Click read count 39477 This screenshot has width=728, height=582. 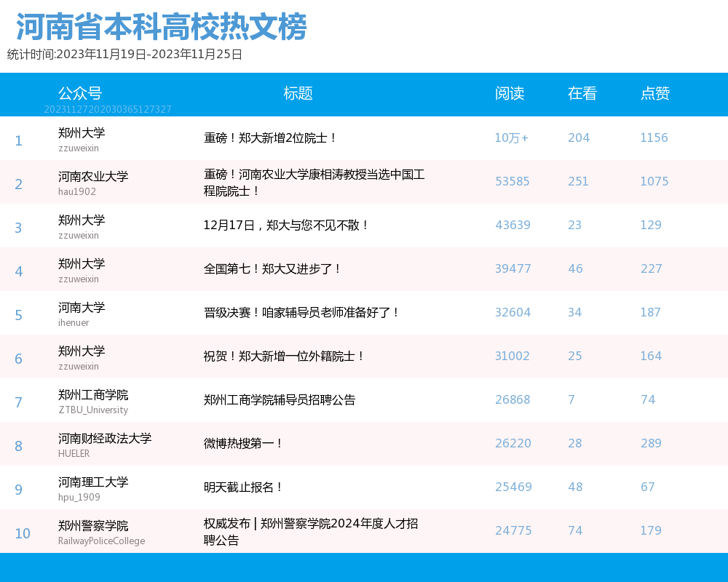[x=513, y=268]
